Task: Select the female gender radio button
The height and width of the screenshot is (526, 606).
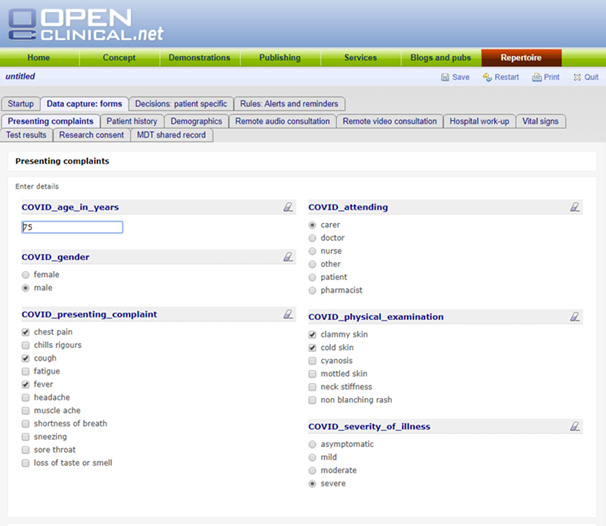Action: pos(26,275)
